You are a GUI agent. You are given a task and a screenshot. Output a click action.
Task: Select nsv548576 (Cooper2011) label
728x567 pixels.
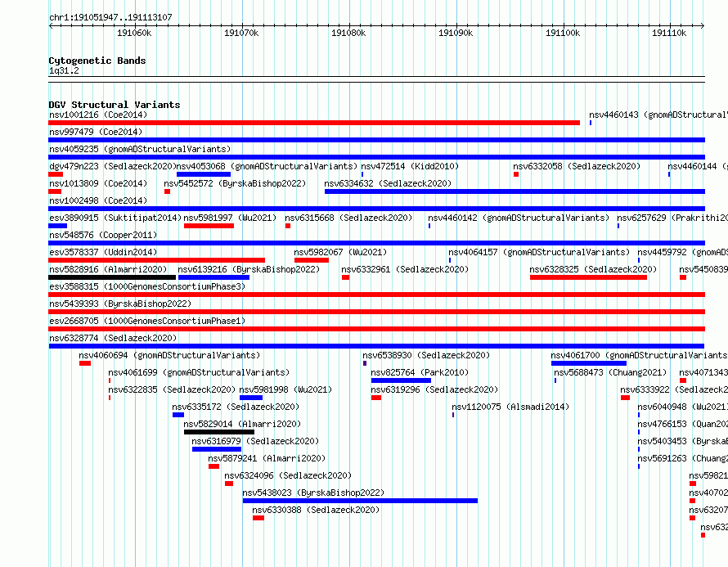(103, 235)
